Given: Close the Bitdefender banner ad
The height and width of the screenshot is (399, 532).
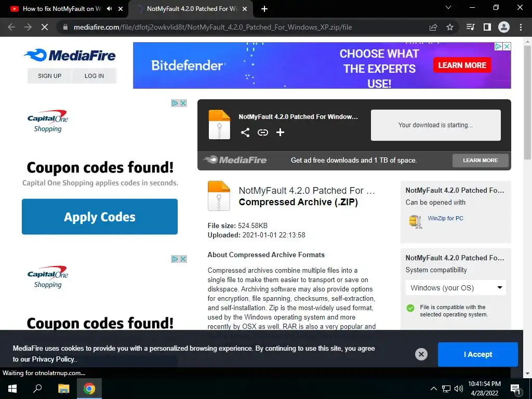Looking at the screenshot, I should click(x=507, y=46).
